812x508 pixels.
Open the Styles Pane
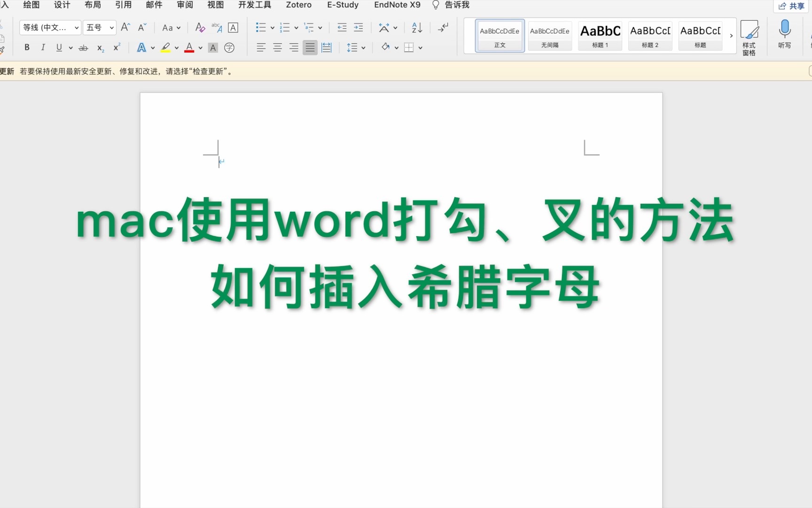pos(749,38)
